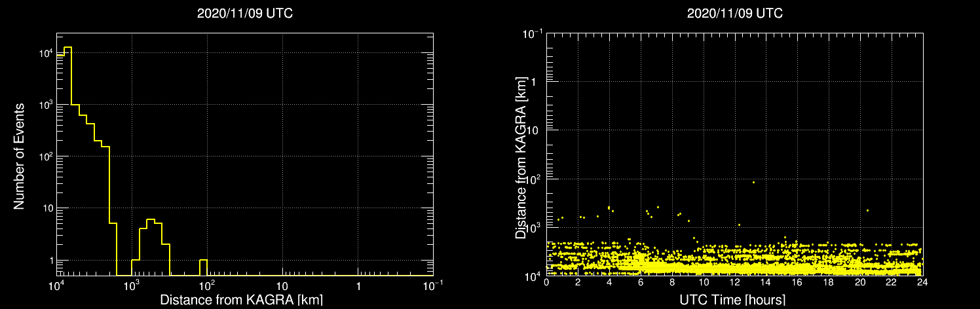Pick the 10 hours tick label
Image resolution: width=980 pixels, height=309 pixels.
[x=703, y=283]
